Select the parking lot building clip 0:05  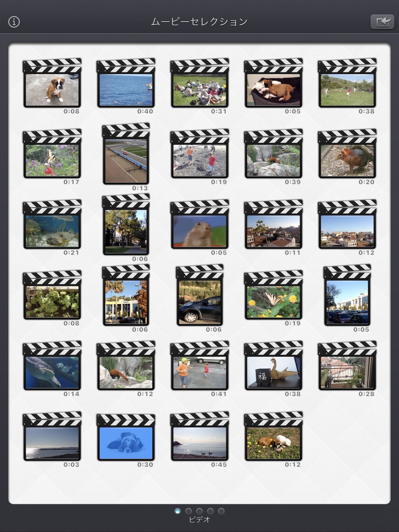coord(347,295)
